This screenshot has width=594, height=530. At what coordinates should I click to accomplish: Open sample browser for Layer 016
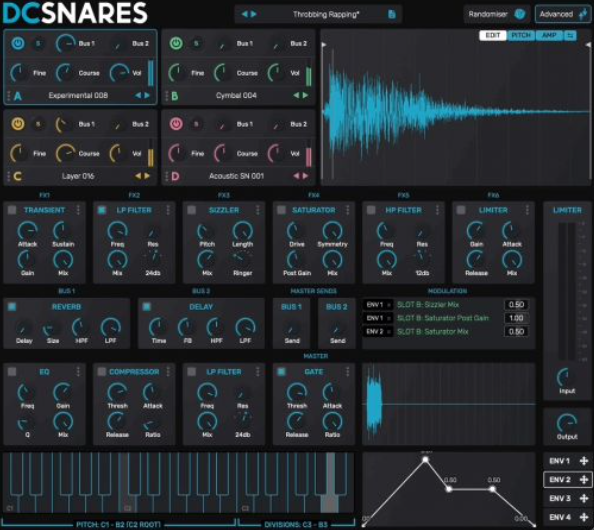coord(78,176)
